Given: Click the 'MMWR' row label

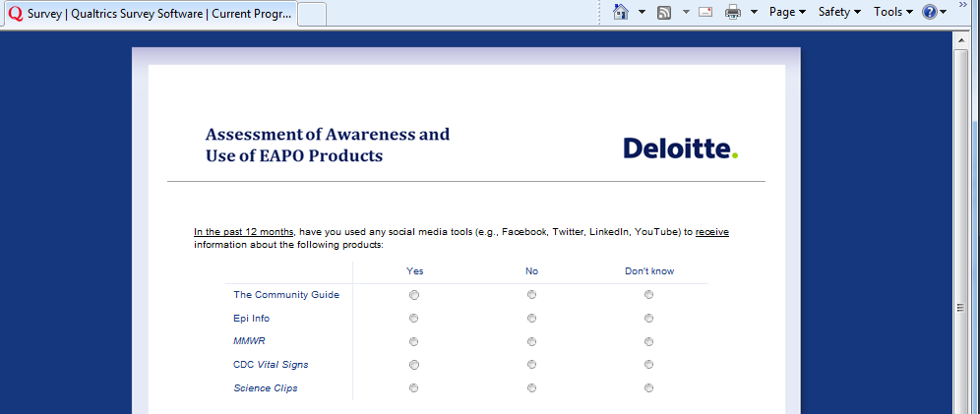Looking at the screenshot, I should click(250, 341).
